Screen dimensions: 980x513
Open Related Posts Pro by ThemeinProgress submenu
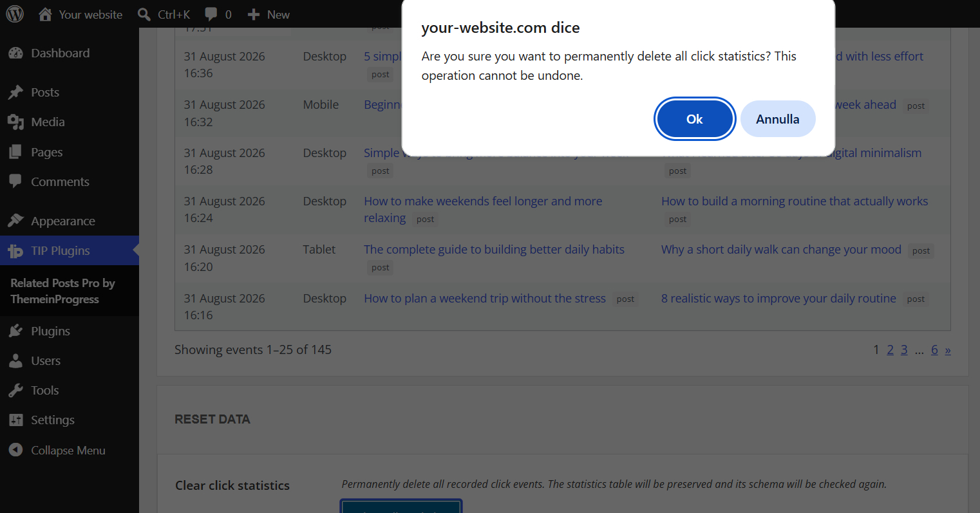(x=62, y=291)
